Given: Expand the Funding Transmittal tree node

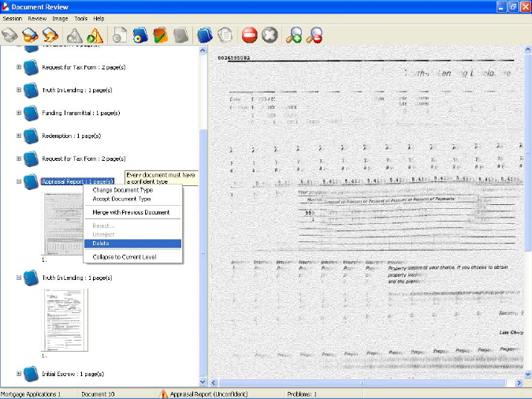Looking at the screenshot, I should click(18, 113).
